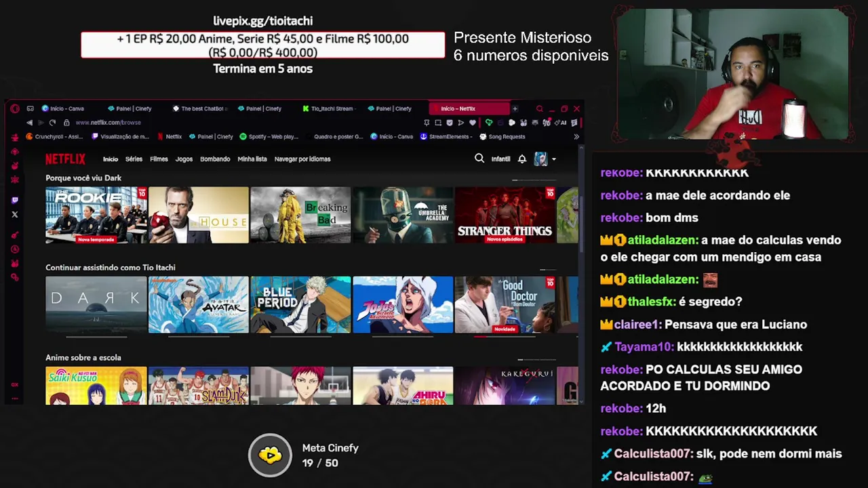Click the Netflix logo

point(65,159)
